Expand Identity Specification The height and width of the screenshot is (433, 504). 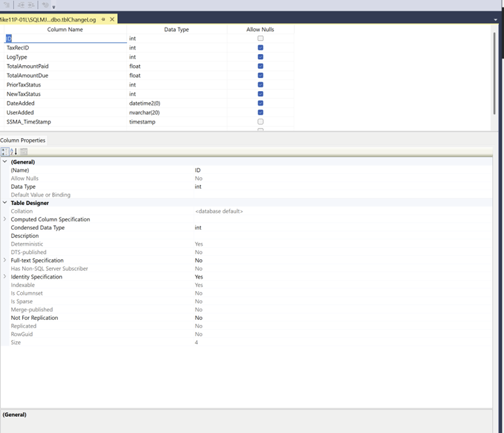(x=5, y=276)
